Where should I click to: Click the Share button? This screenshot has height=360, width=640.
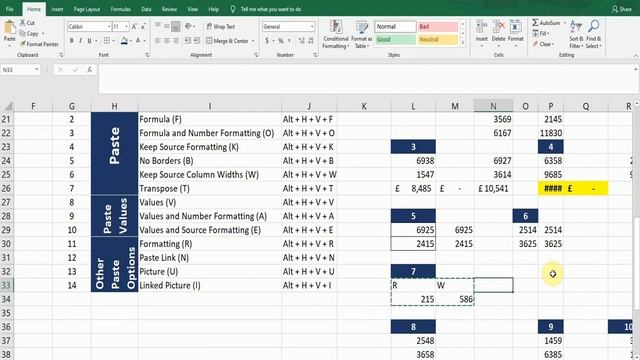tap(622, 9)
